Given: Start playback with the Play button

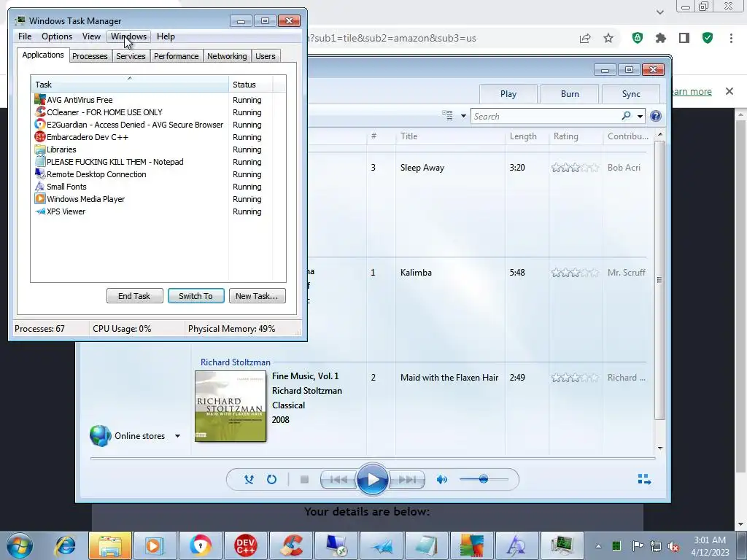Looking at the screenshot, I should 372,480.
